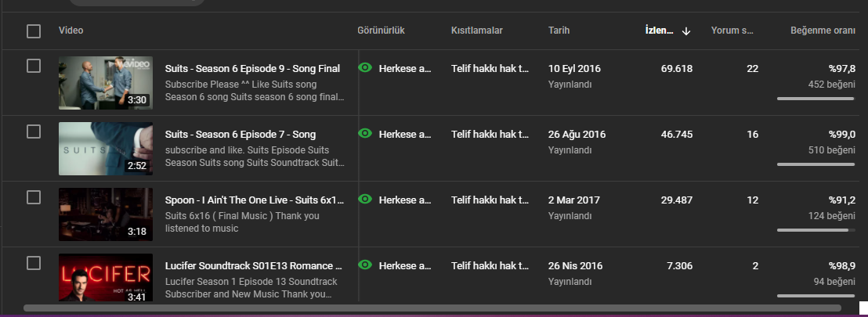Click the down arrow sort icon beside İzlen...
The image size is (868, 317).
(686, 31)
